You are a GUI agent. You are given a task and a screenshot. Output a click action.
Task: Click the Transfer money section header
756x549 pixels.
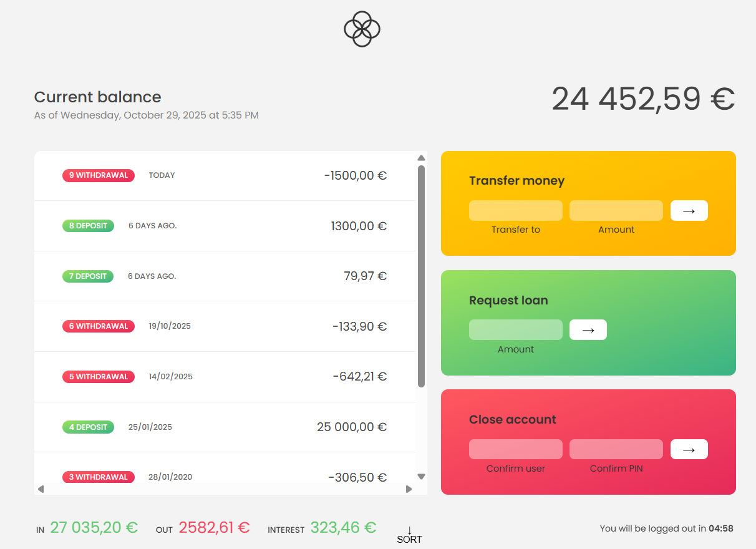point(516,180)
